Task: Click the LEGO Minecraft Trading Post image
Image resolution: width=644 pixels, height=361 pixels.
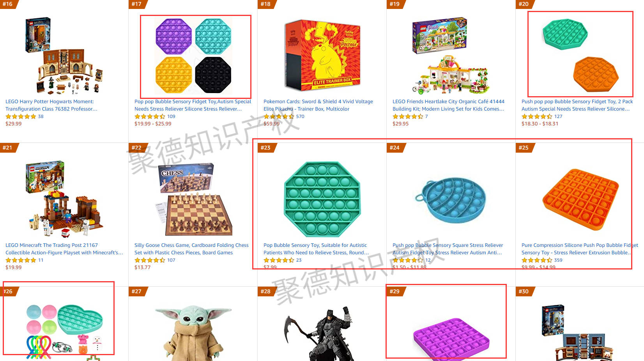Action: [x=64, y=199]
